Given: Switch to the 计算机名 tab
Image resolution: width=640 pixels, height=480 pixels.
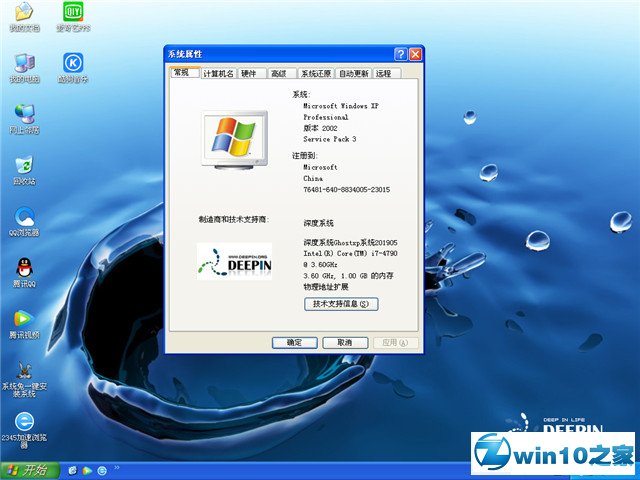Looking at the screenshot, I should tap(218, 73).
